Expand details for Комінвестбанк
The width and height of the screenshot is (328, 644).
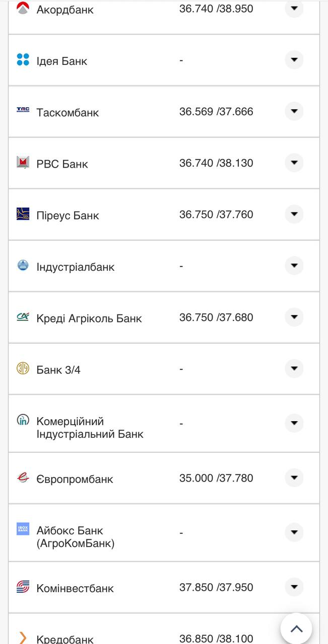pos(294,587)
